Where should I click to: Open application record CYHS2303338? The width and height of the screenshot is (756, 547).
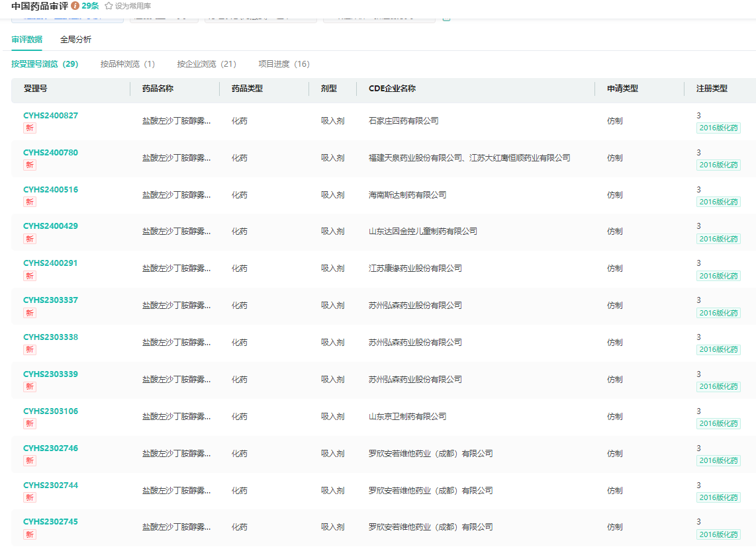50,337
